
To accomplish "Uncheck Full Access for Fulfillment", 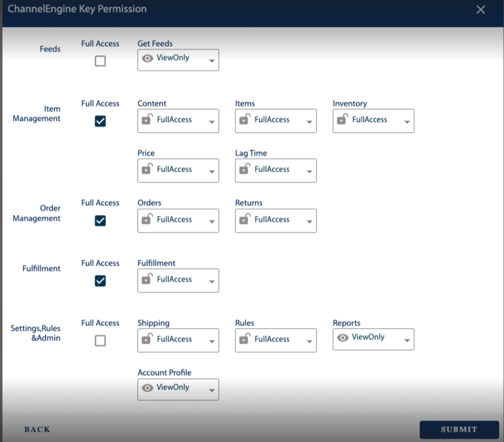I will point(100,281).
